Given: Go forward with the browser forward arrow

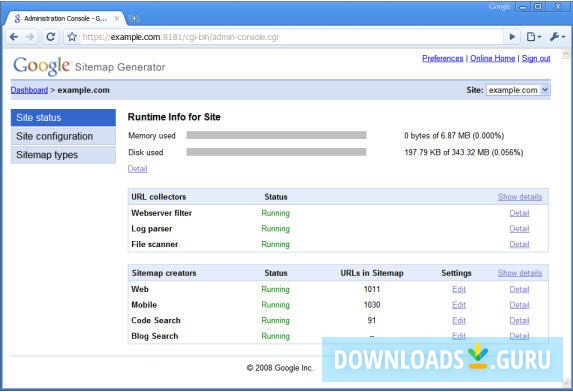Looking at the screenshot, I should tap(30, 37).
